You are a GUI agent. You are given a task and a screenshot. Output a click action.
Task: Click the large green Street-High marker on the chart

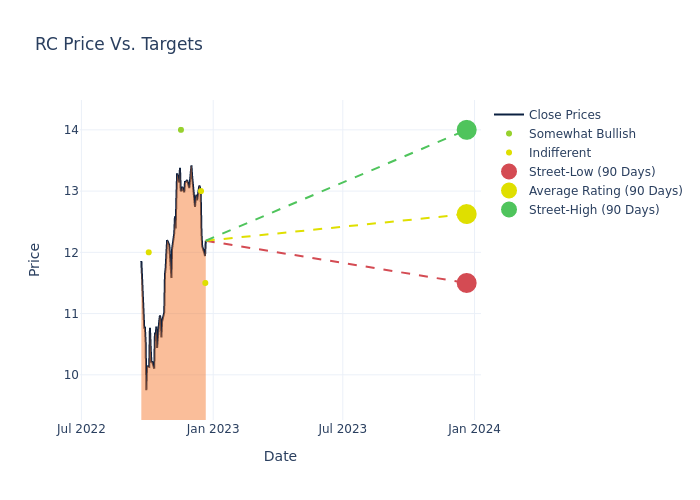coord(466,130)
